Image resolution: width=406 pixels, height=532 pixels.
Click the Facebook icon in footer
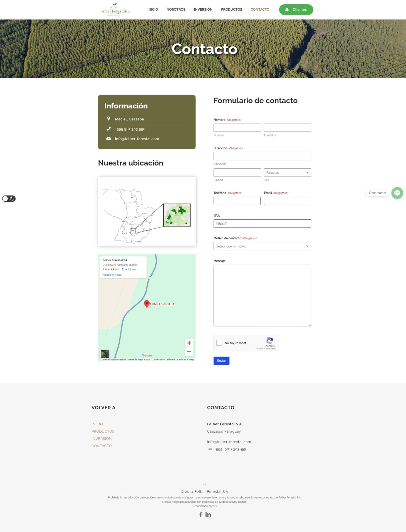[201, 514]
